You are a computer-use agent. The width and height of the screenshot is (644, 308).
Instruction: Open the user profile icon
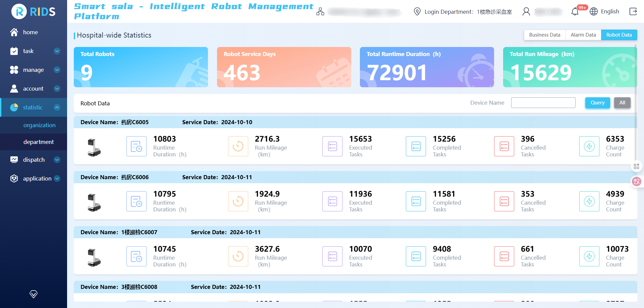(x=526, y=12)
